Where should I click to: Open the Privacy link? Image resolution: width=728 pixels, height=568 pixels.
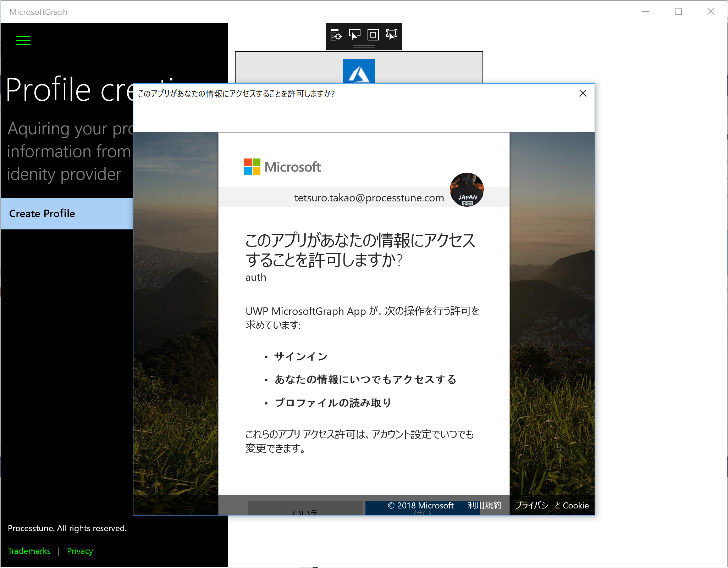(x=80, y=551)
